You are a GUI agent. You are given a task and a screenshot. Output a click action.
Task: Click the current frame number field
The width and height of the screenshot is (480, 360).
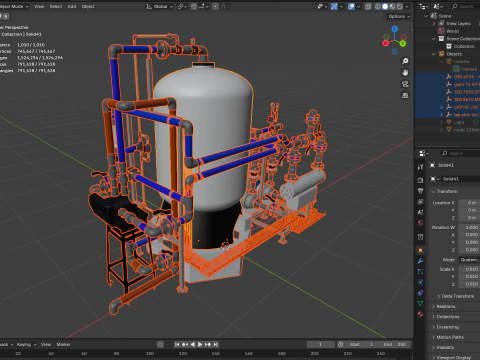(320, 344)
